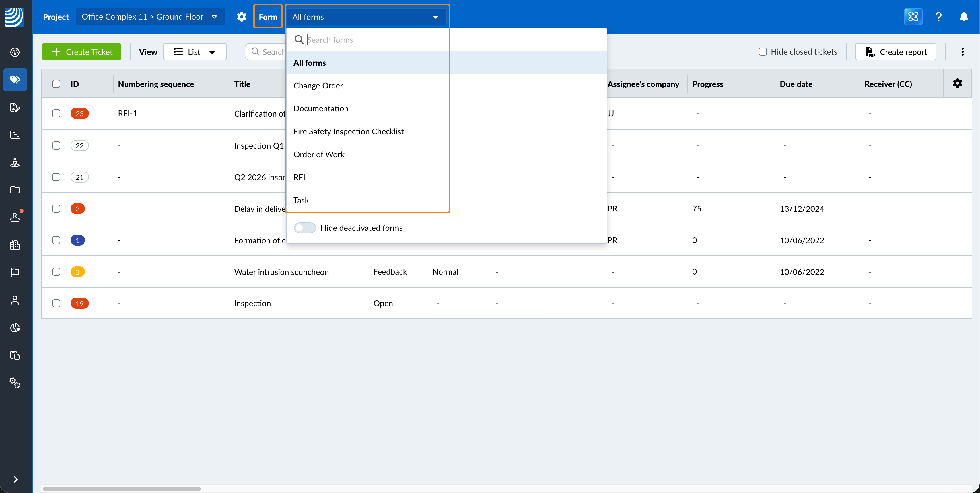
Task: Check the checkbox for ticket 23
Action: pos(56,113)
